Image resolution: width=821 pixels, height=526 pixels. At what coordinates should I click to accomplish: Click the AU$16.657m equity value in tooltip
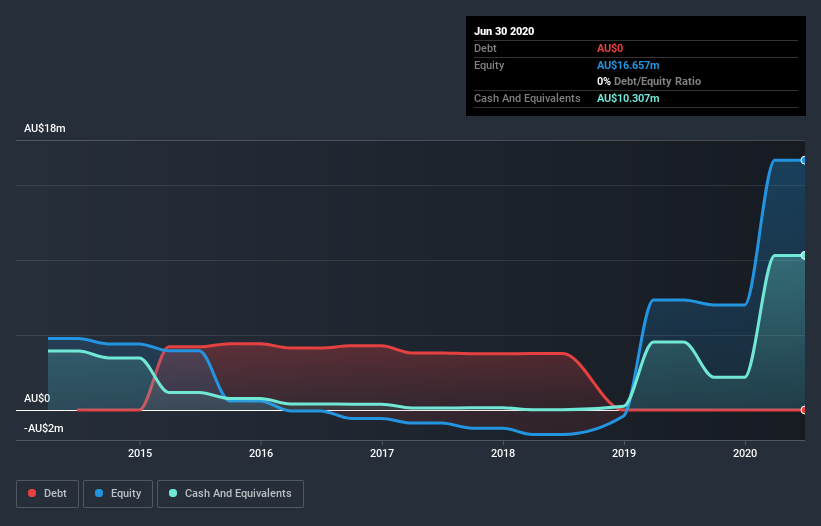pos(628,65)
